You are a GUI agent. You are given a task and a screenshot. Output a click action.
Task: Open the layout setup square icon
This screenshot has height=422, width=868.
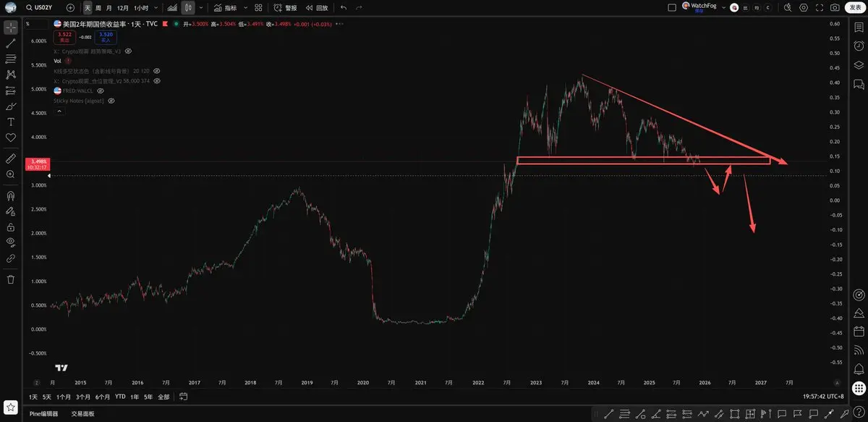pyautogui.click(x=672, y=7)
